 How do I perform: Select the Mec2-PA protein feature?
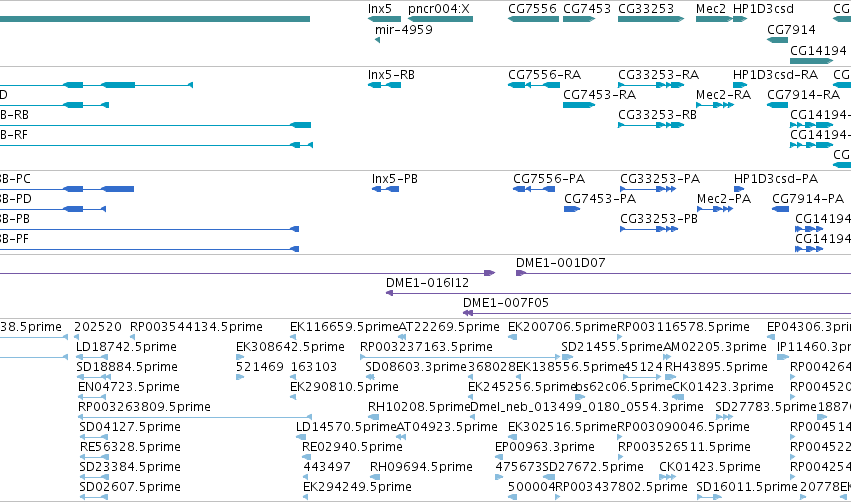pos(715,209)
